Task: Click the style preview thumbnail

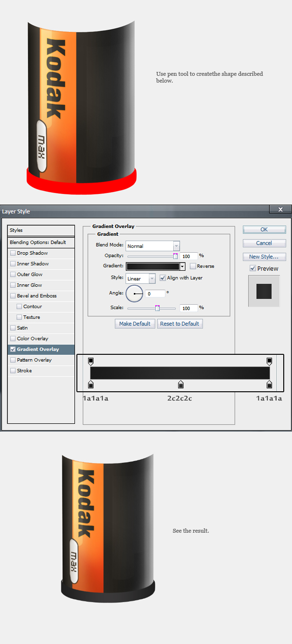Action: click(x=264, y=291)
